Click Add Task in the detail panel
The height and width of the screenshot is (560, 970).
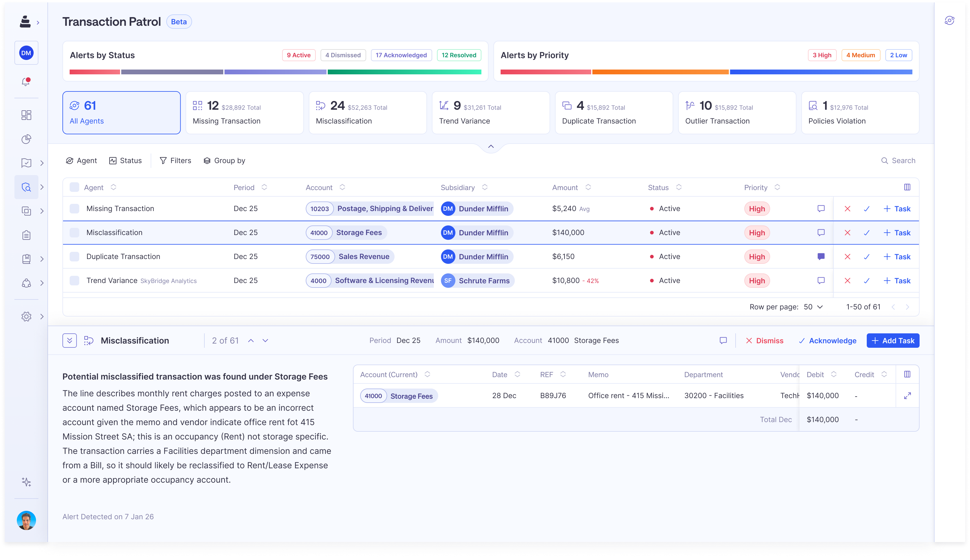click(893, 340)
